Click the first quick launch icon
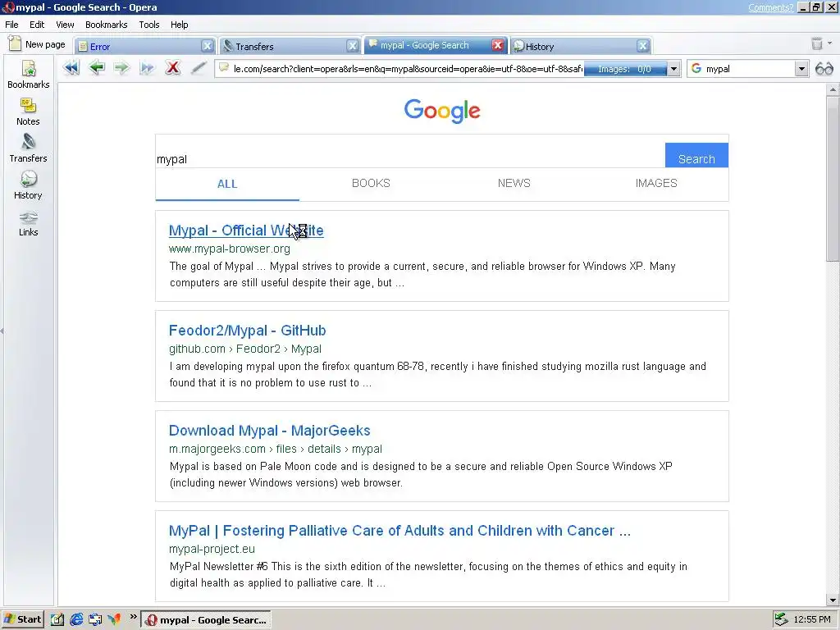This screenshot has width=840, height=630. (57, 619)
